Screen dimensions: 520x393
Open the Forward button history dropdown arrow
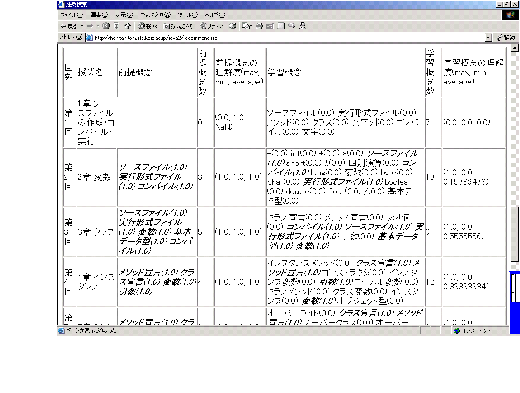[x=98, y=26]
